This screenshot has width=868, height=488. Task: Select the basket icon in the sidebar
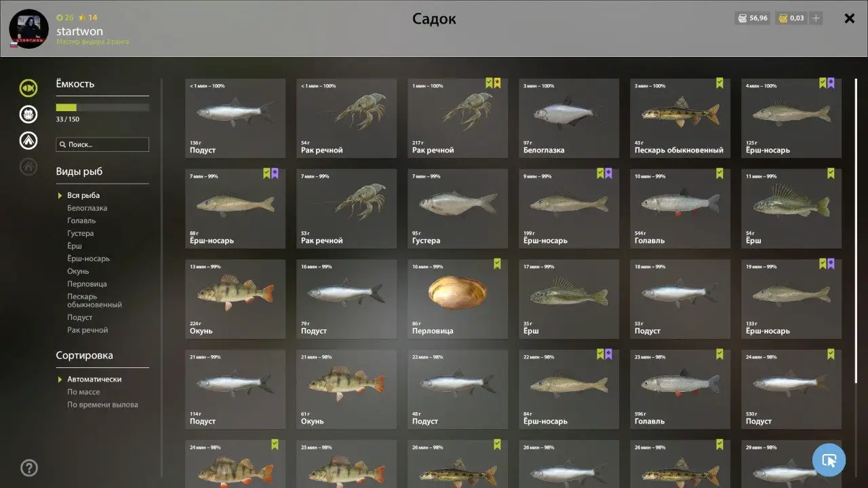pos(28,114)
